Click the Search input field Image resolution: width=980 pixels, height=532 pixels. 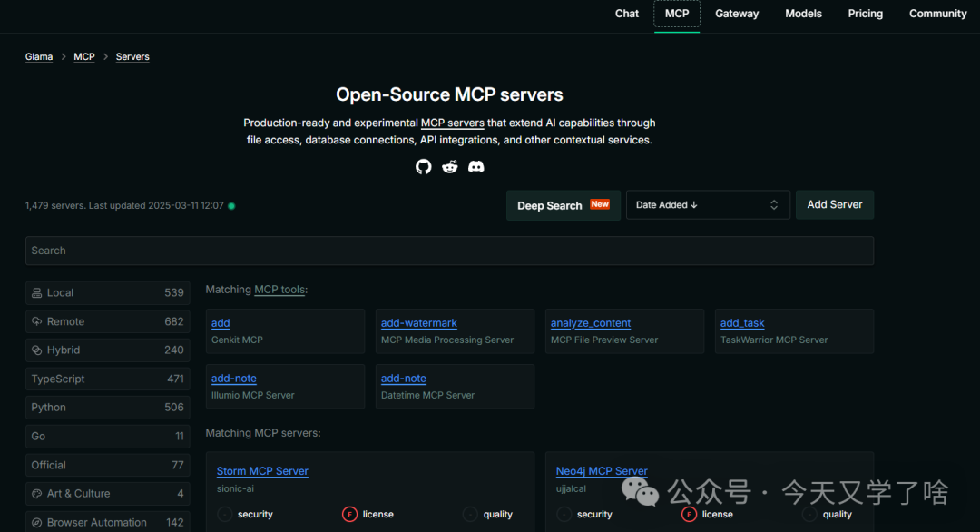tap(449, 251)
